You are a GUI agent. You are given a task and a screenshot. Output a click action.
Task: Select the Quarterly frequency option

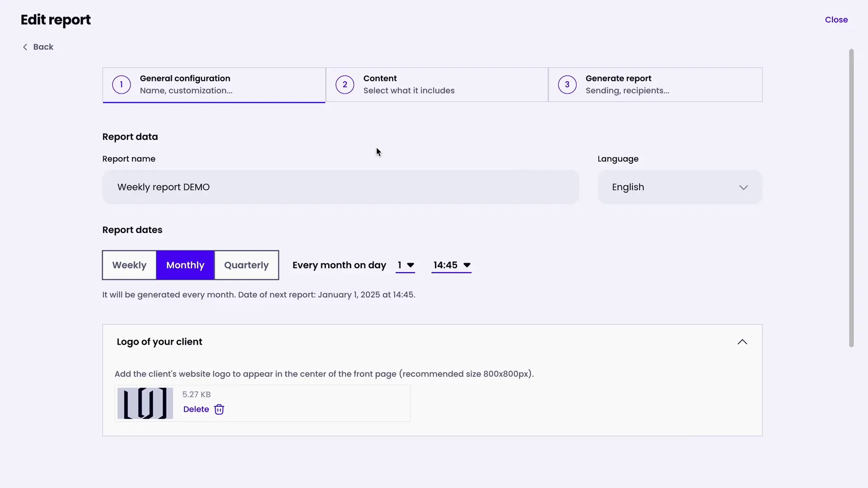(x=246, y=265)
